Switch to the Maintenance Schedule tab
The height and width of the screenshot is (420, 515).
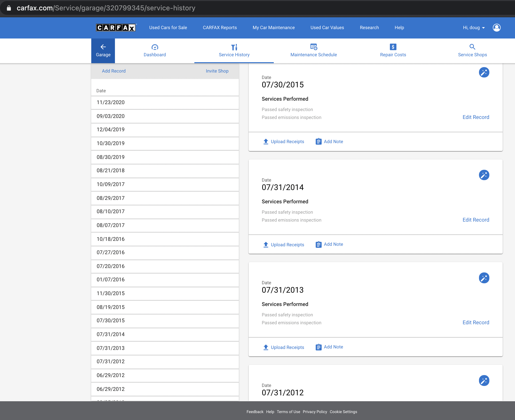pos(313,51)
